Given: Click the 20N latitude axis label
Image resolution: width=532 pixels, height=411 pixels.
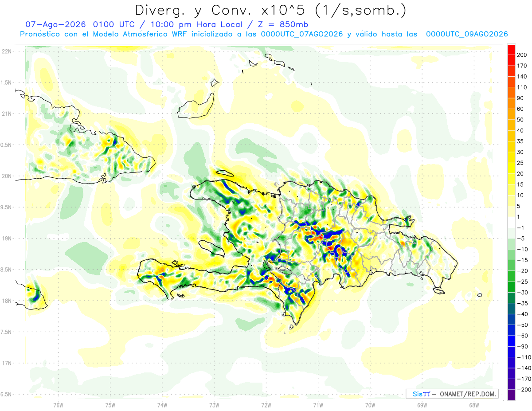Looking at the screenshot, I should (7, 176).
